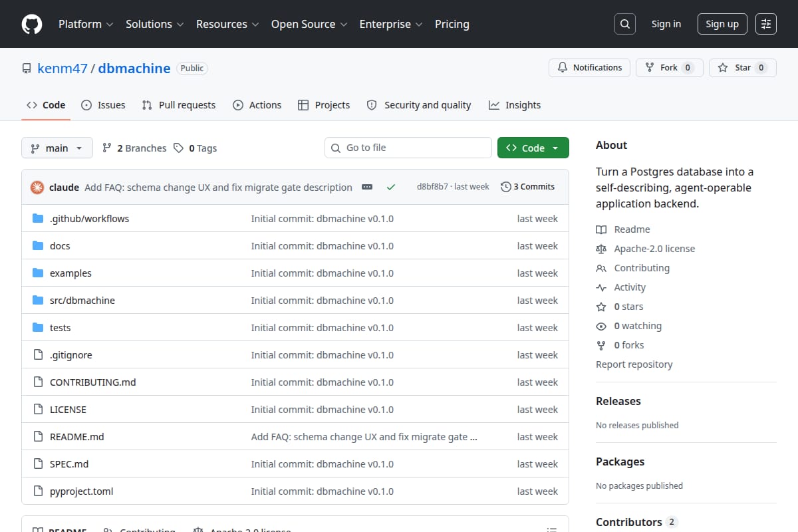Click the latest commit message link
Screen dimensions: 798x532
coord(219,188)
